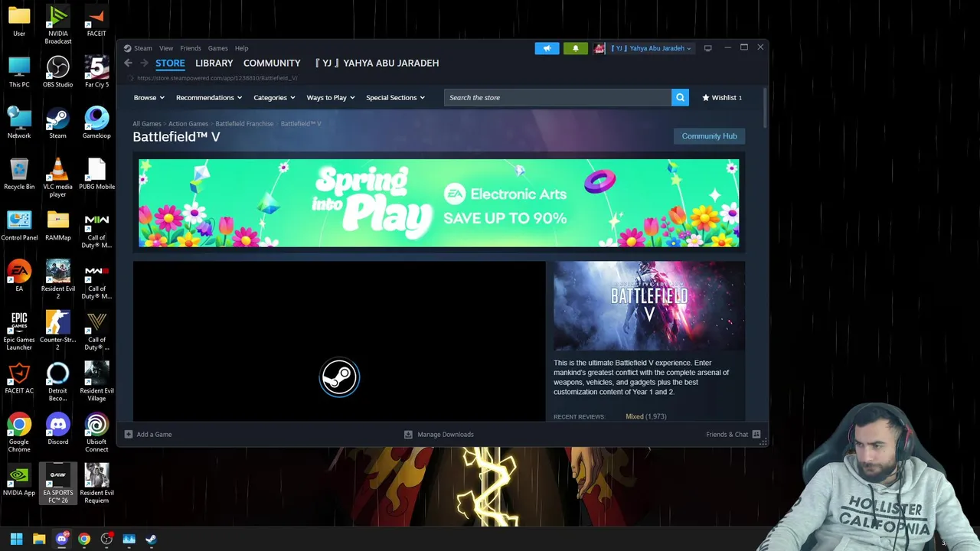Open Gameloop desktop icon
Viewport: 980px width, 551px height.
pyautogui.click(x=96, y=123)
